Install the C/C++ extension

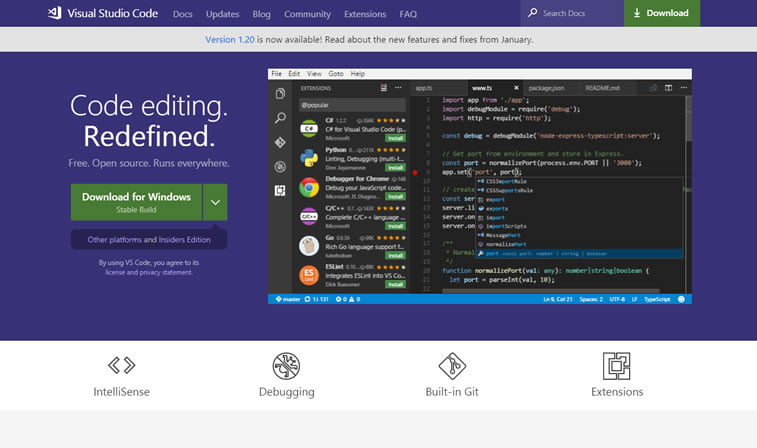point(395,226)
